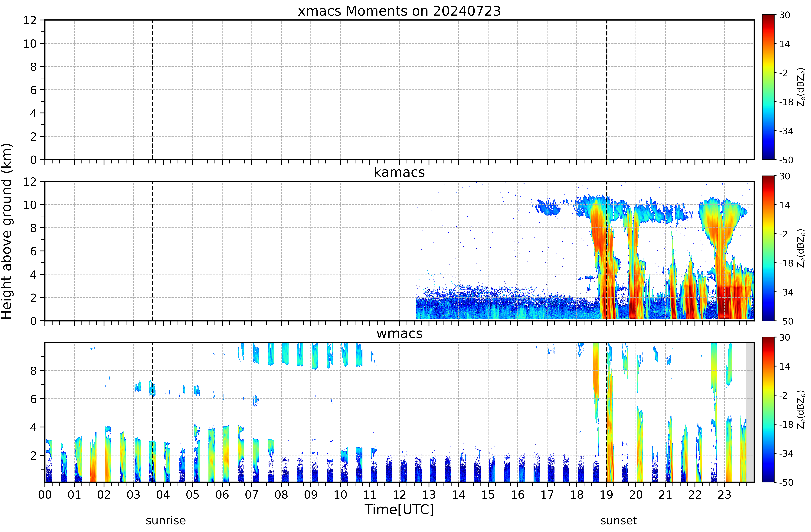
Task: Click the 12 hour tick label on the time axis
Action: click(399, 494)
